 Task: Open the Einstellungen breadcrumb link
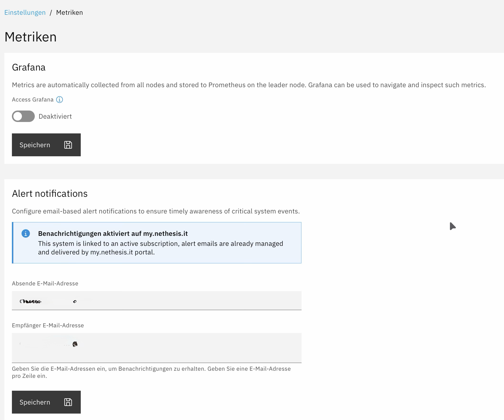click(x=25, y=12)
